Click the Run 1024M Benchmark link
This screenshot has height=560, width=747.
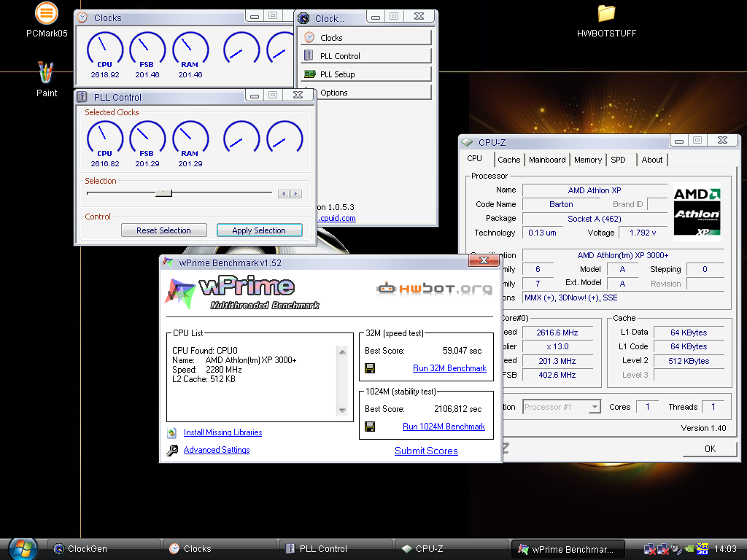click(444, 427)
